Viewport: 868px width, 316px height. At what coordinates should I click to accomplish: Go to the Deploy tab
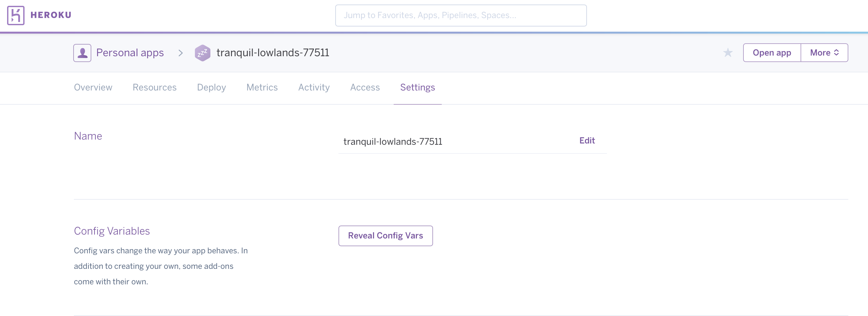[211, 87]
